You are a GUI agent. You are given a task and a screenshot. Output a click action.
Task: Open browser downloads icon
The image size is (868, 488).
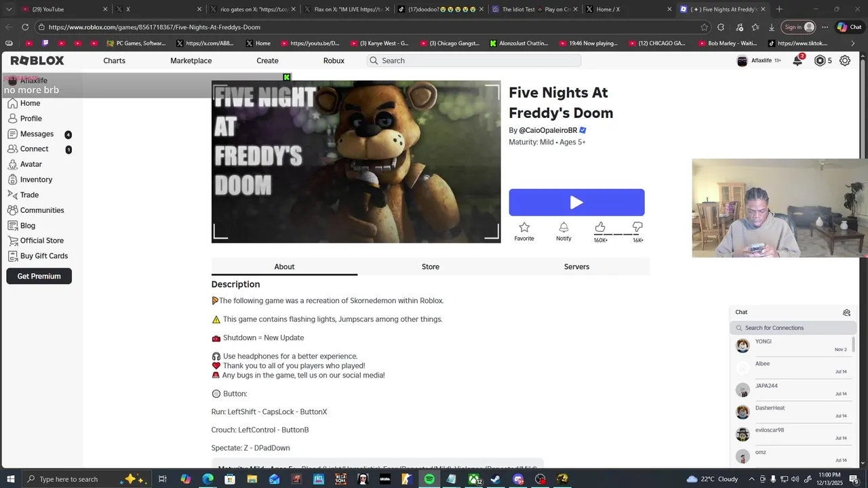[772, 27]
